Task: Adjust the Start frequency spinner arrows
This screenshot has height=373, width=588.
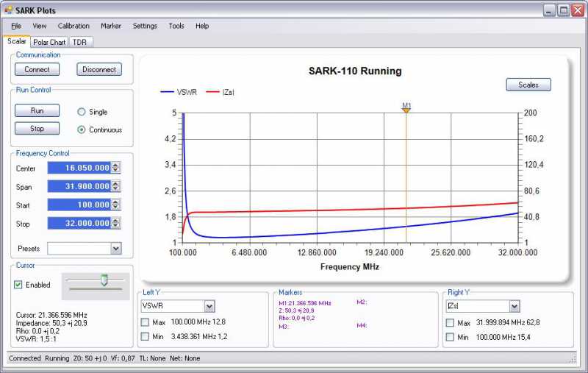Action: click(116, 205)
